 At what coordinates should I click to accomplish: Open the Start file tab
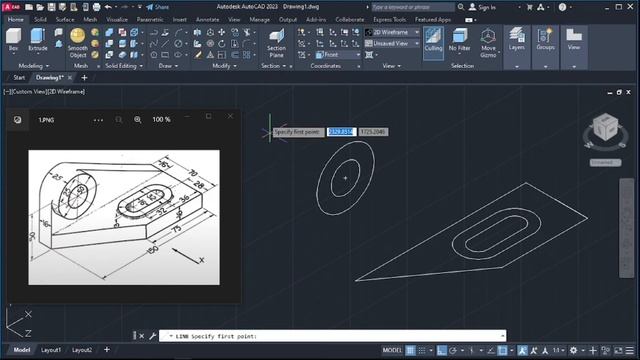19,78
